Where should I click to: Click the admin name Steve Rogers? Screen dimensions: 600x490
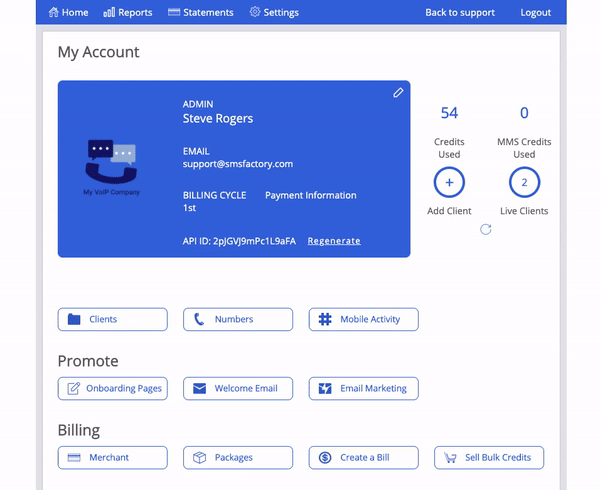218,119
